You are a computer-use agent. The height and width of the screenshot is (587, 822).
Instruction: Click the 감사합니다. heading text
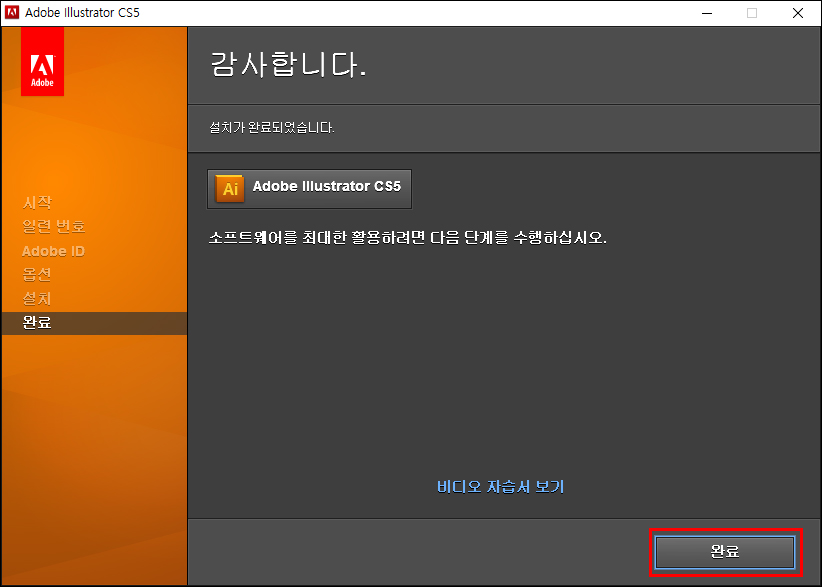(x=287, y=64)
